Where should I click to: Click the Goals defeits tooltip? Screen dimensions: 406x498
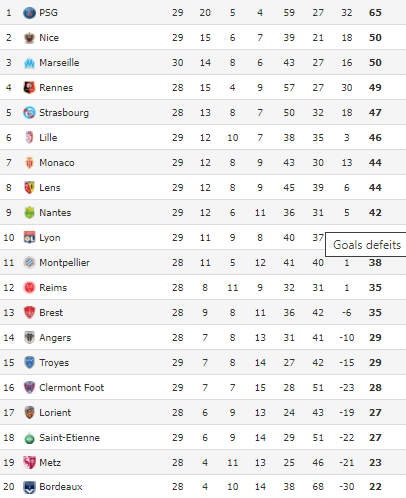(x=366, y=245)
